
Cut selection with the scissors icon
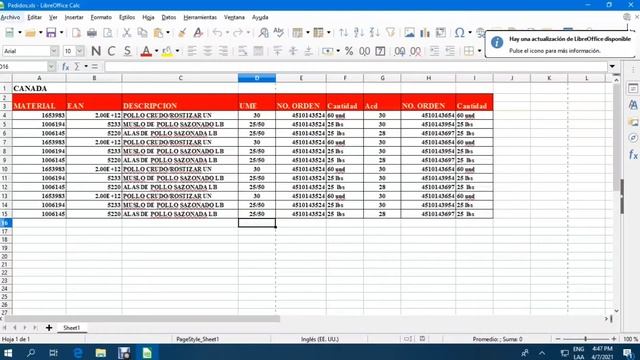click(127, 33)
